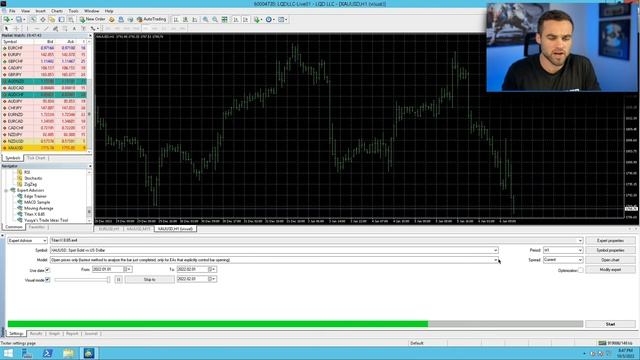Toggle the Market Watch window icon
Screen dimensions: 640x360
[x=33, y=19]
